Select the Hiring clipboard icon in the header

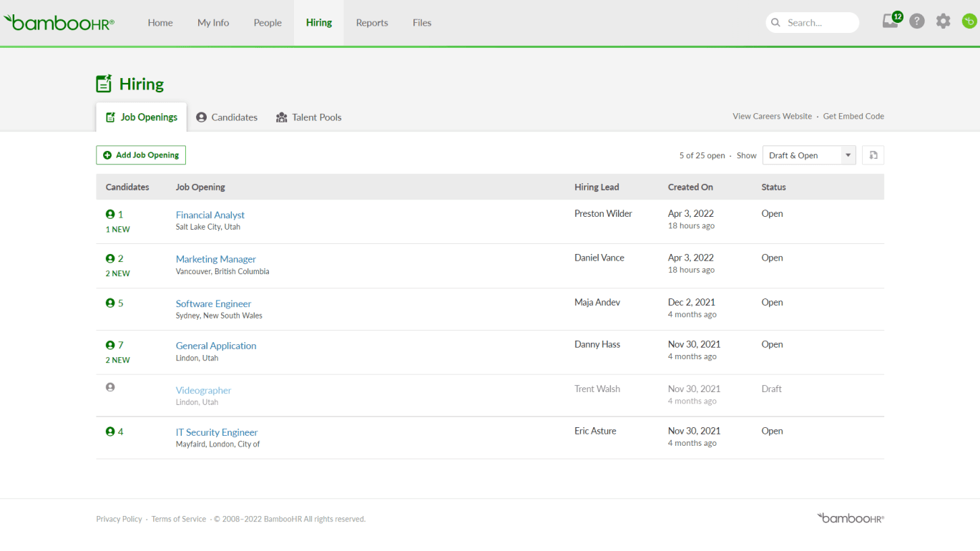pyautogui.click(x=104, y=83)
